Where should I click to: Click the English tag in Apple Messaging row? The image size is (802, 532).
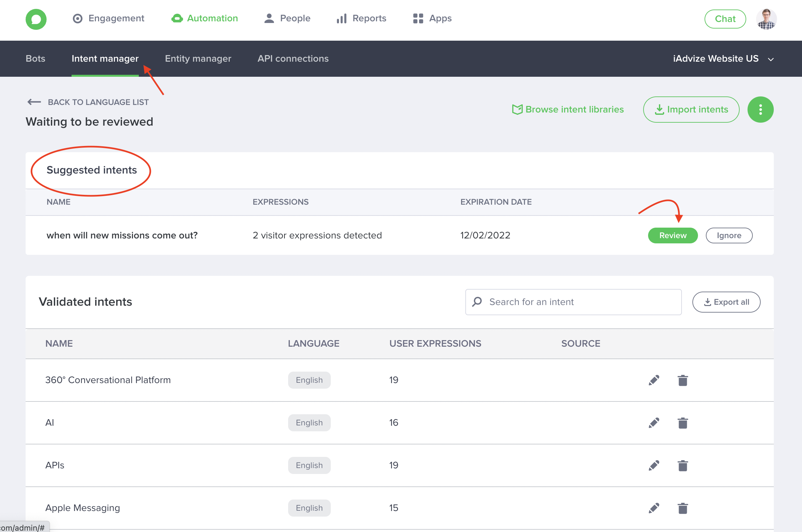[x=309, y=508]
